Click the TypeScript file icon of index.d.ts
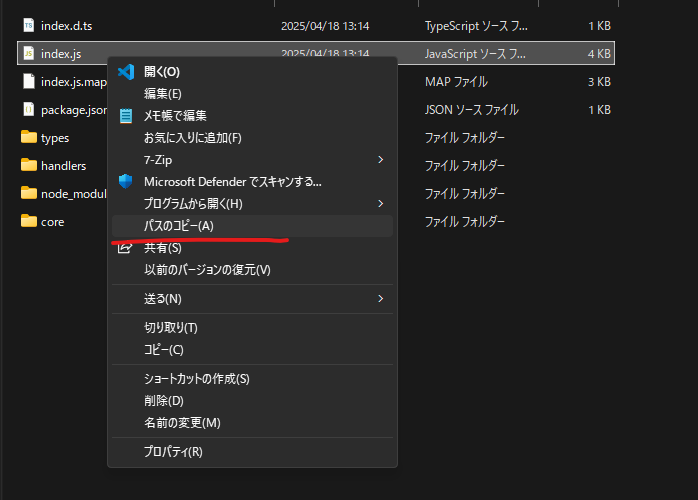698x500 pixels. click(x=28, y=25)
